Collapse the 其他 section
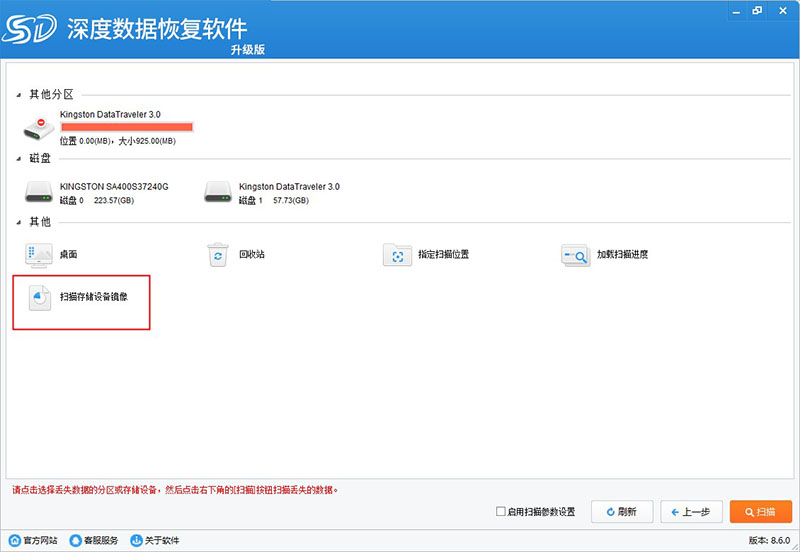 point(19,222)
